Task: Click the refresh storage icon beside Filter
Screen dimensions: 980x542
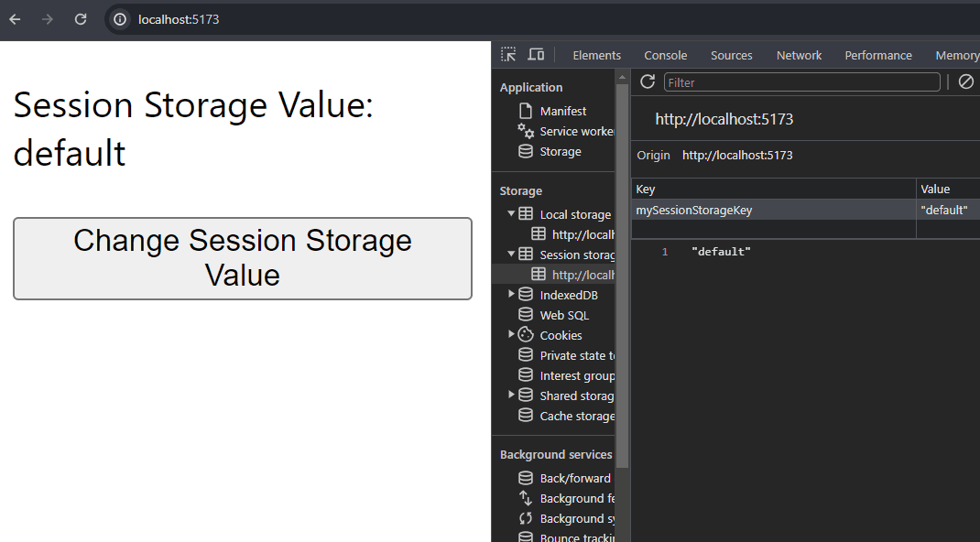Action: pos(648,82)
